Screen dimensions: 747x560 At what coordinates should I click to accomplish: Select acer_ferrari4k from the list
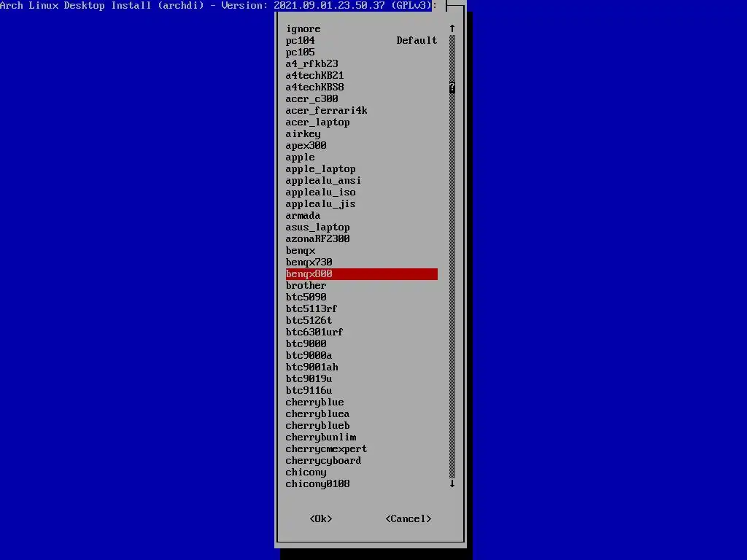click(x=362, y=111)
